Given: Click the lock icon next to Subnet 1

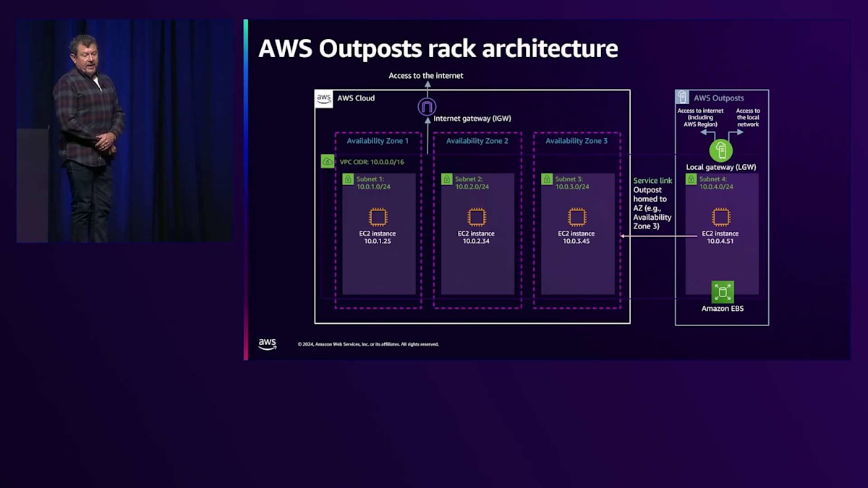Looking at the screenshot, I should [x=348, y=179].
